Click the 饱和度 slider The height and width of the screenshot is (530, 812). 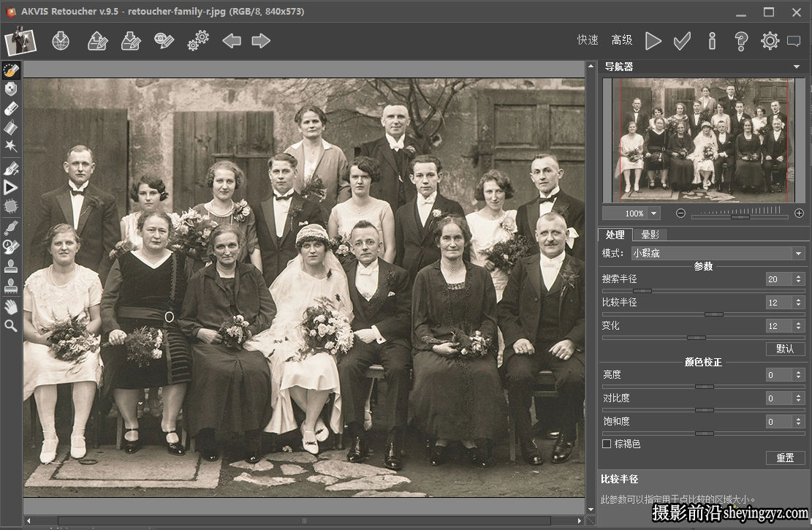703,434
